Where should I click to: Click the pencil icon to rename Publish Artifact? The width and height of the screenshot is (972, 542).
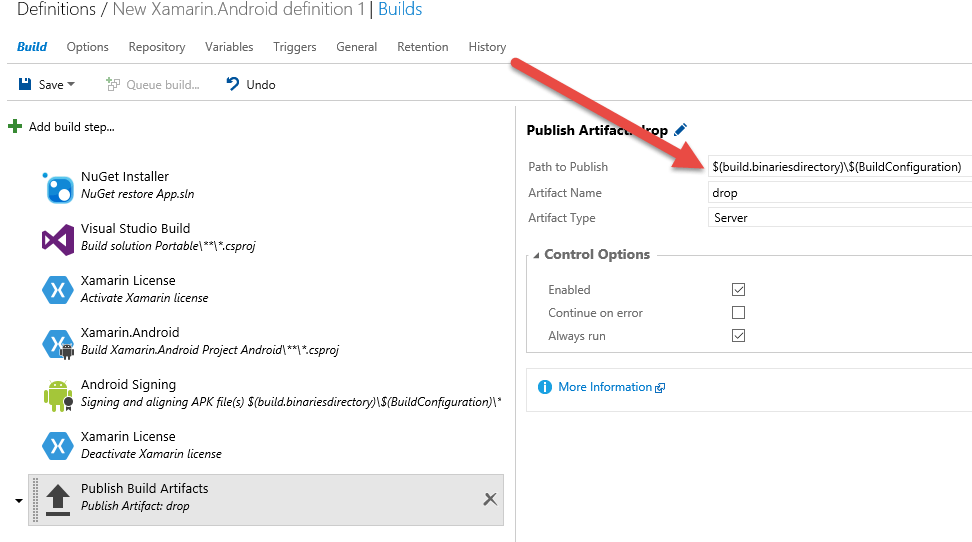tap(680, 130)
